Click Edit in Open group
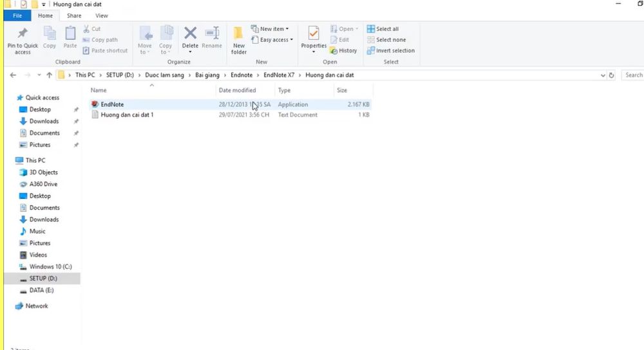Screen dimensions: 644x350 [x=339, y=40]
